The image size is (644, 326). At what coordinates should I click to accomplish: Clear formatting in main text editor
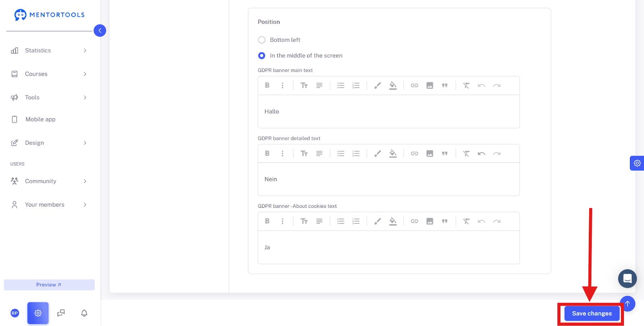(x=466, y=85)
